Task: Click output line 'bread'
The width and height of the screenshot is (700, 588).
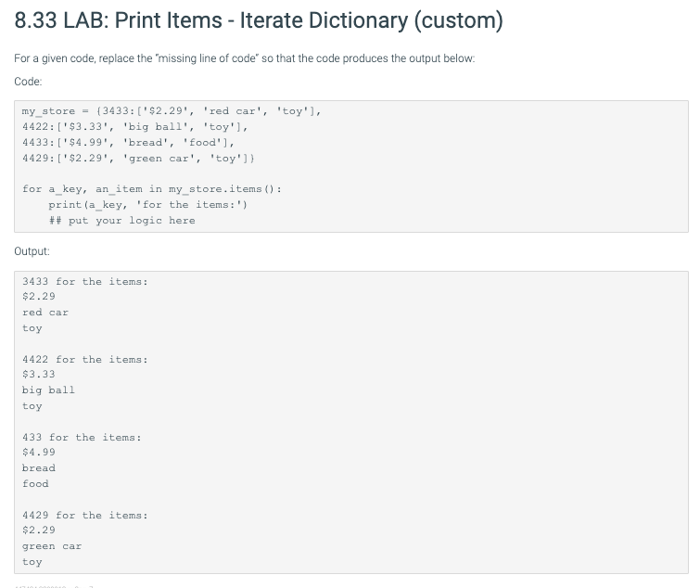Action: click(39, 468)
